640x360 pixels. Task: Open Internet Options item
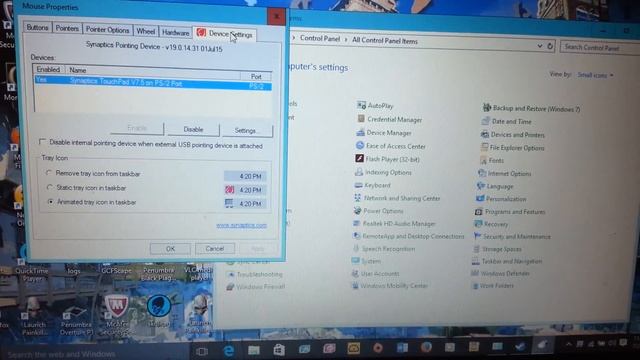click(x=505, y=173)
